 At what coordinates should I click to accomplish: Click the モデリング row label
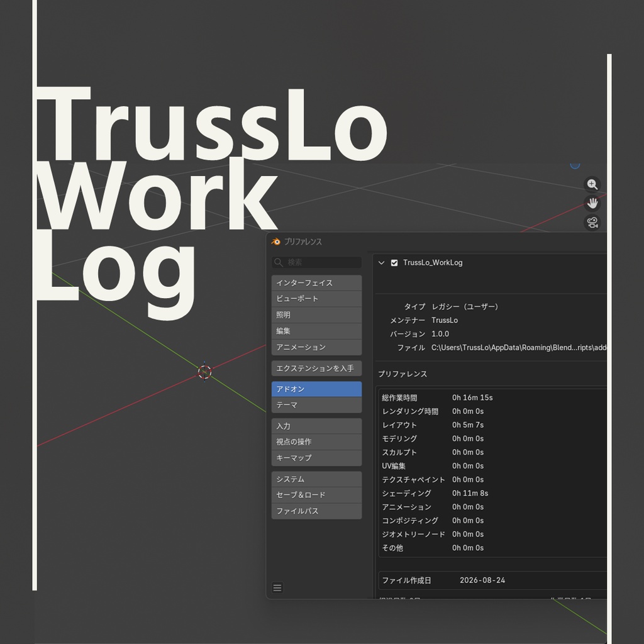click(x=399, y=438)
